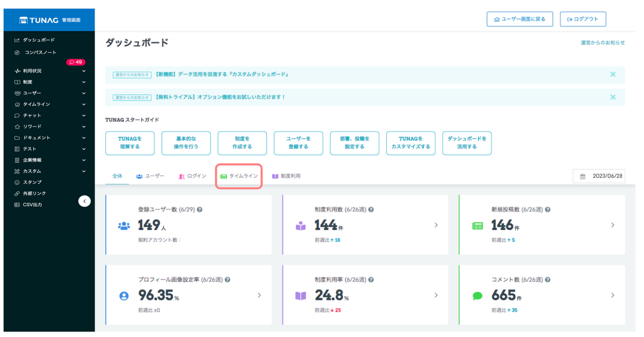Click help icon beside 登録ユーザー数

[x=200, y=209]
